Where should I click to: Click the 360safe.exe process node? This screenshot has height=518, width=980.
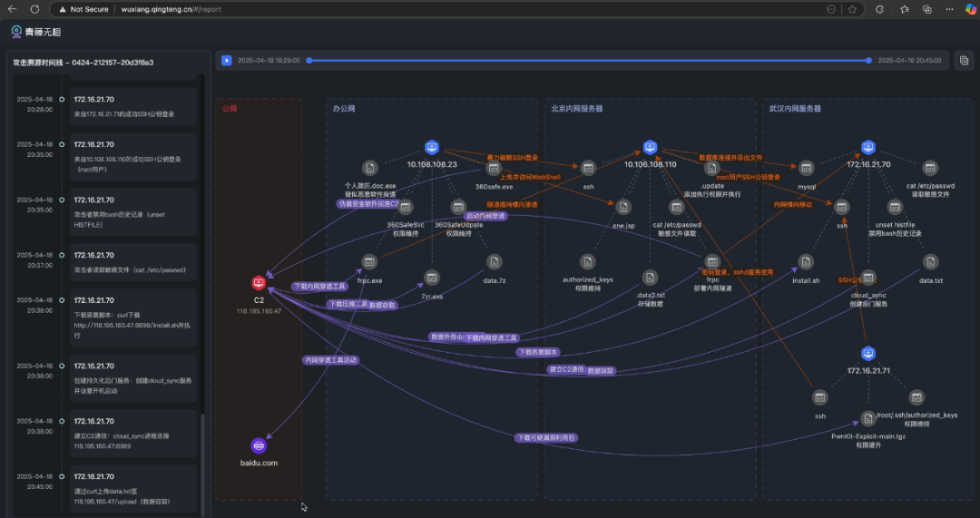tap(495, 168)
